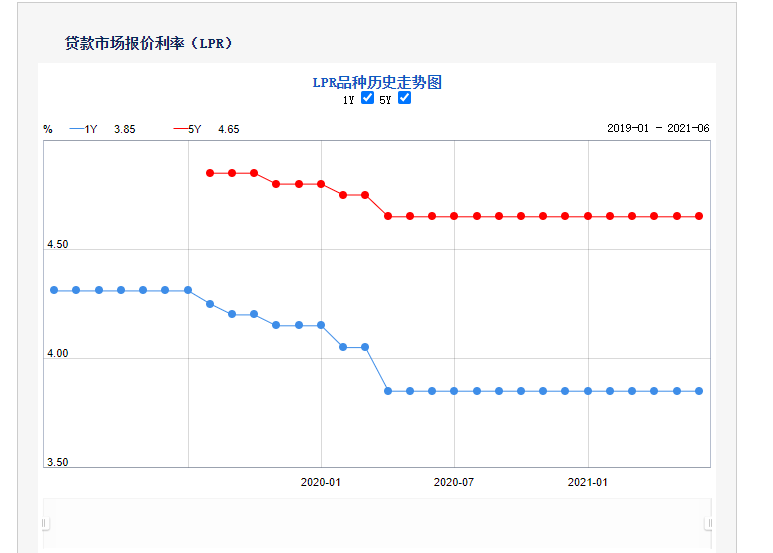Image resolution: width=773 pixels, height=553 pixels.
Task: Click the red 5Y point on 2021-01 gridline
Action: (x=588, y=216)
